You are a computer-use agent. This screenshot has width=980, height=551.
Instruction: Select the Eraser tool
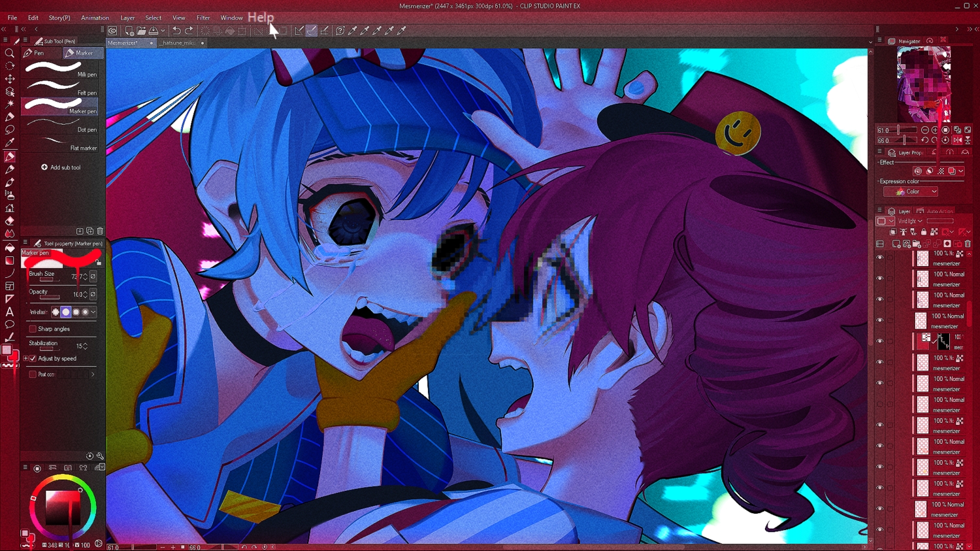(x=10, y=221)
